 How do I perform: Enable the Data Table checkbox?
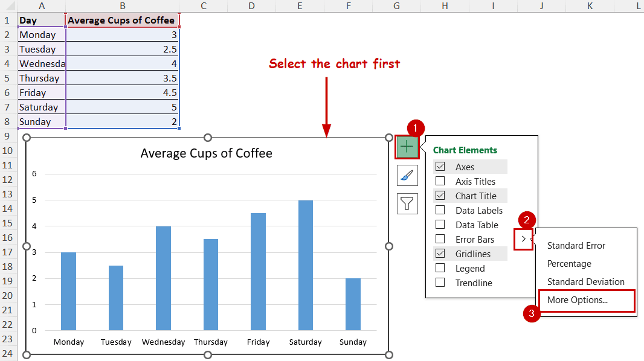coord(440,225)
